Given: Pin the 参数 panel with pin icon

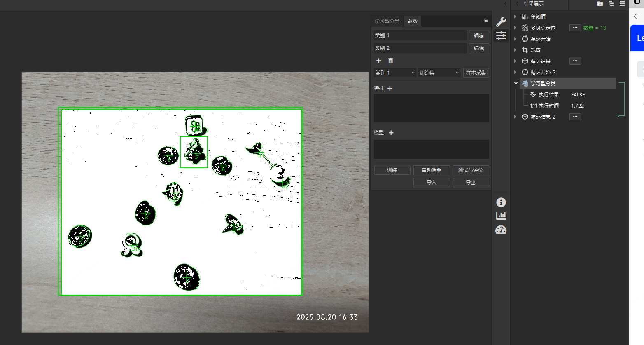Looking at the screenshot, I should [485, 21].
